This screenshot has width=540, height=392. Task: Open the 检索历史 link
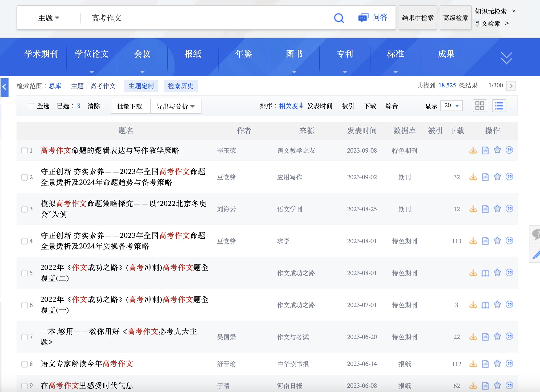(x=180, y=86)
